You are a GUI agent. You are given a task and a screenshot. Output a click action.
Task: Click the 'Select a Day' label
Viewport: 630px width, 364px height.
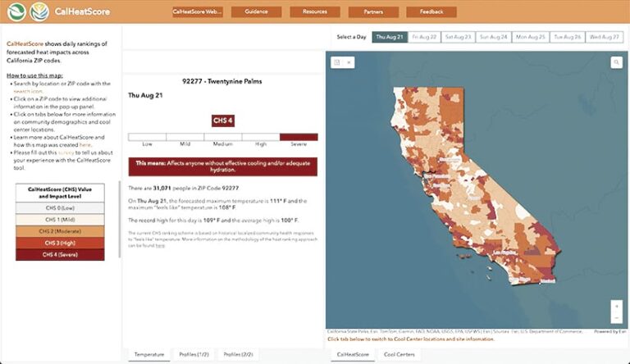(x=352, y=37)
